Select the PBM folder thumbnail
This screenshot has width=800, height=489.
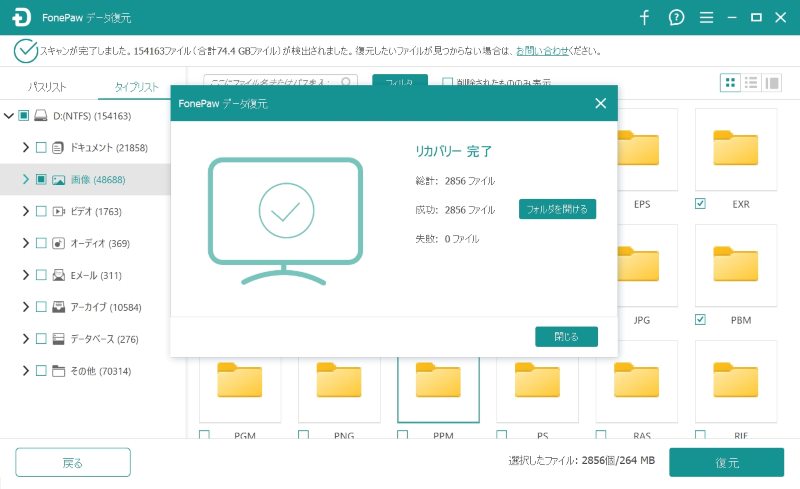(736, 265)
